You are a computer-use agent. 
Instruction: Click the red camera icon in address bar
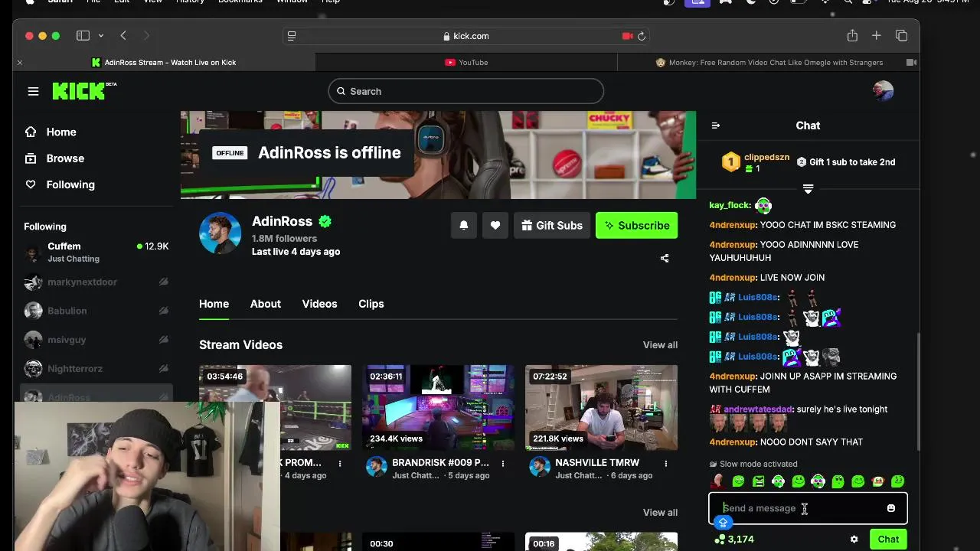[628, 36]
